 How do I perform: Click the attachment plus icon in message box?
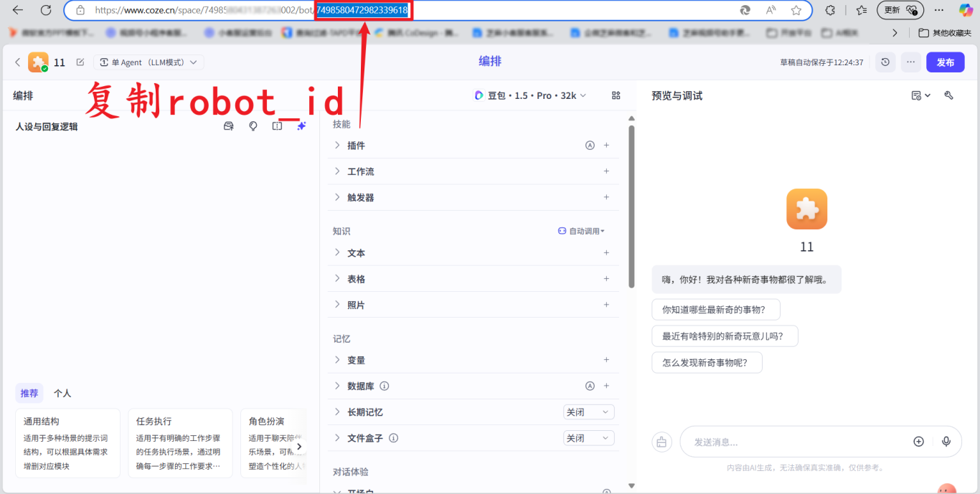coord(918,442)
